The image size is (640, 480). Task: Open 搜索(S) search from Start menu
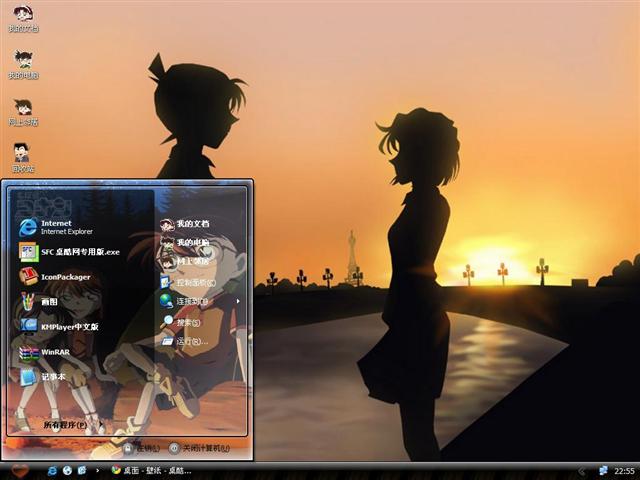click(x=180, y=322)
